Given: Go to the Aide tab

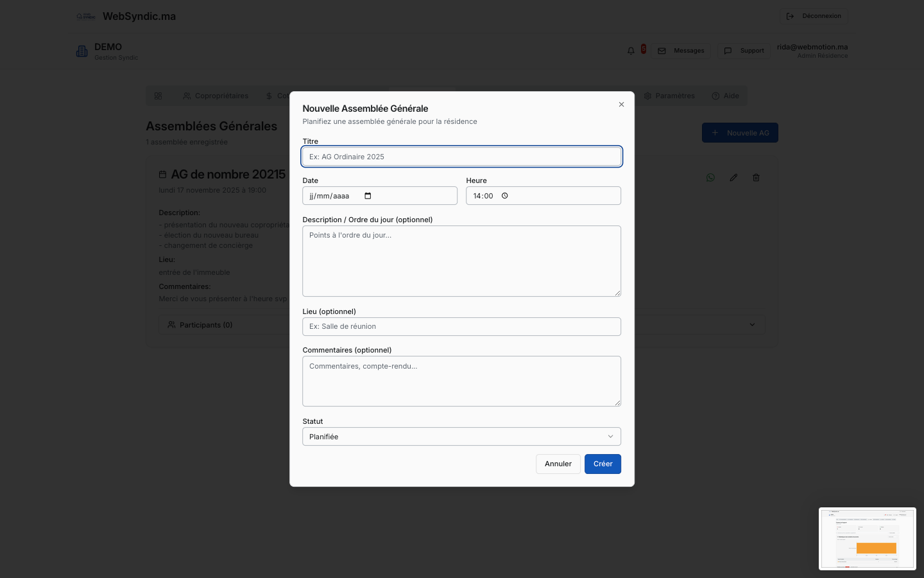Looking at the screenshot, I should point(725,96).
